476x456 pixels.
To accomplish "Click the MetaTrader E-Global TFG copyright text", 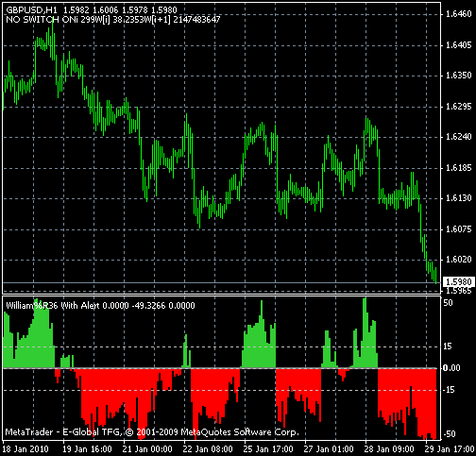I will [152, 432].
